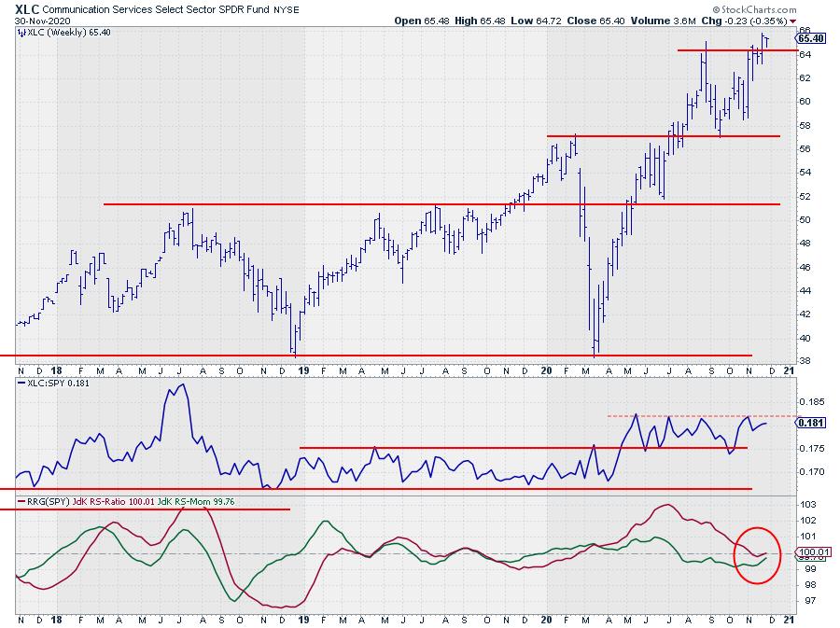840x628 pixels.
Task: Select the 'XLC (Weekly) 65.40' legend text
Action: click(69, 33)
